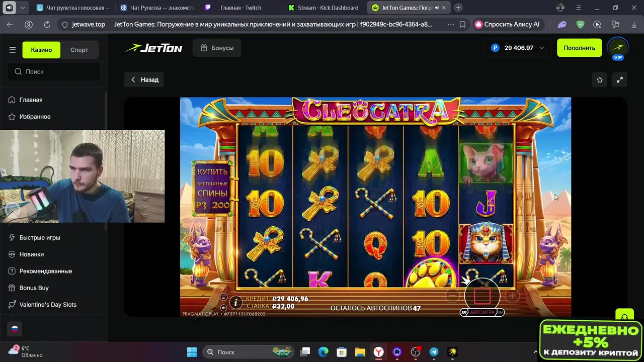Mute the JetTon Games tab audio
The image size is (644, 362).
tap(437, 8)
